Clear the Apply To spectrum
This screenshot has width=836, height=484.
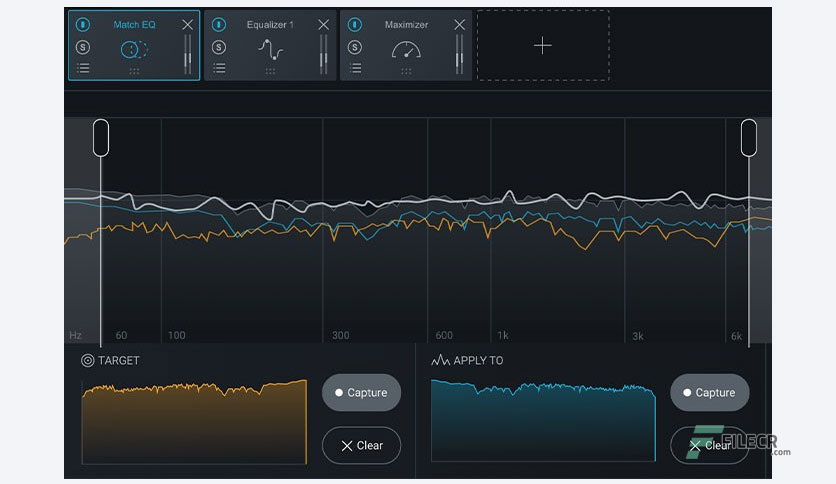[x=710, y=445]
